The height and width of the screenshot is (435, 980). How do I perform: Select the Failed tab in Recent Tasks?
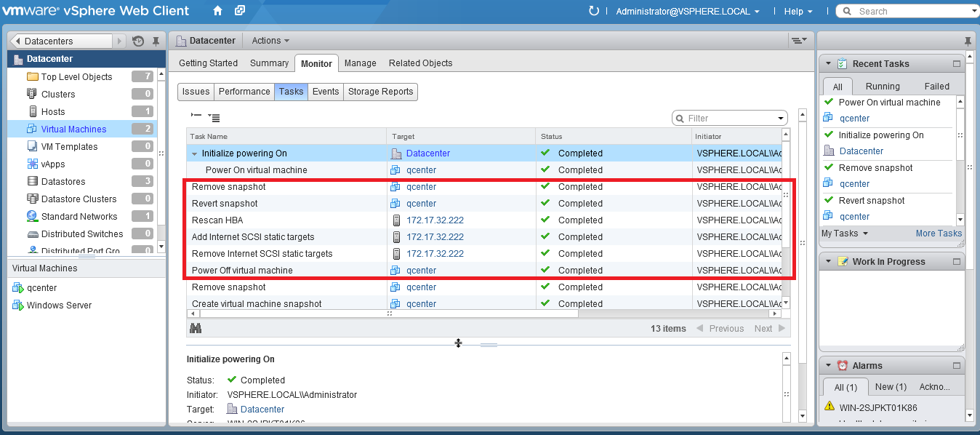[x=937, y=87]
